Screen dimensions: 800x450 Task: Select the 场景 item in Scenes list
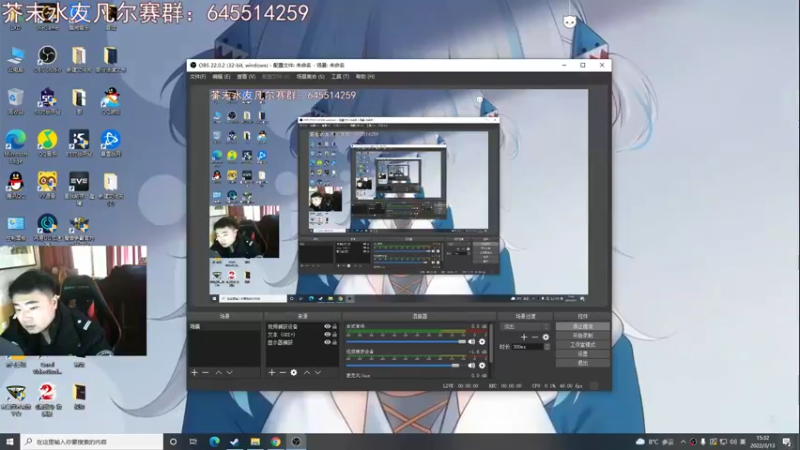point(224,327)
